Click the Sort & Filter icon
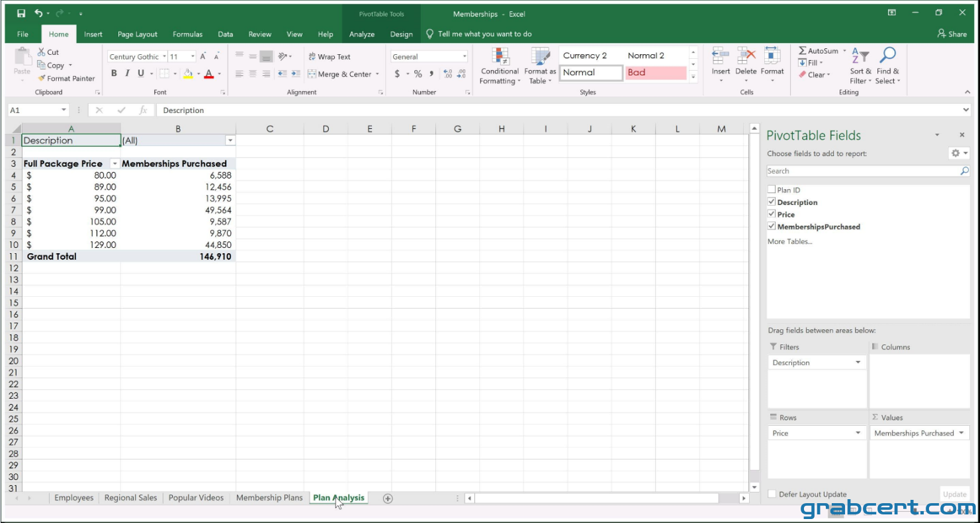 click(860, 56)
